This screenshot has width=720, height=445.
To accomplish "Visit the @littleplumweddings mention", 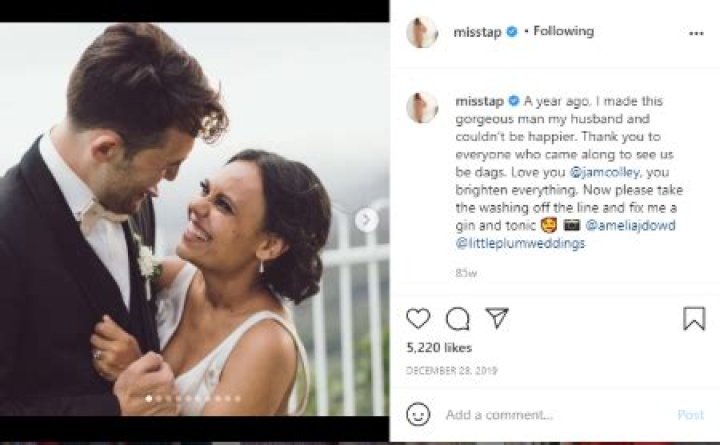I will (x=520, y=243).
